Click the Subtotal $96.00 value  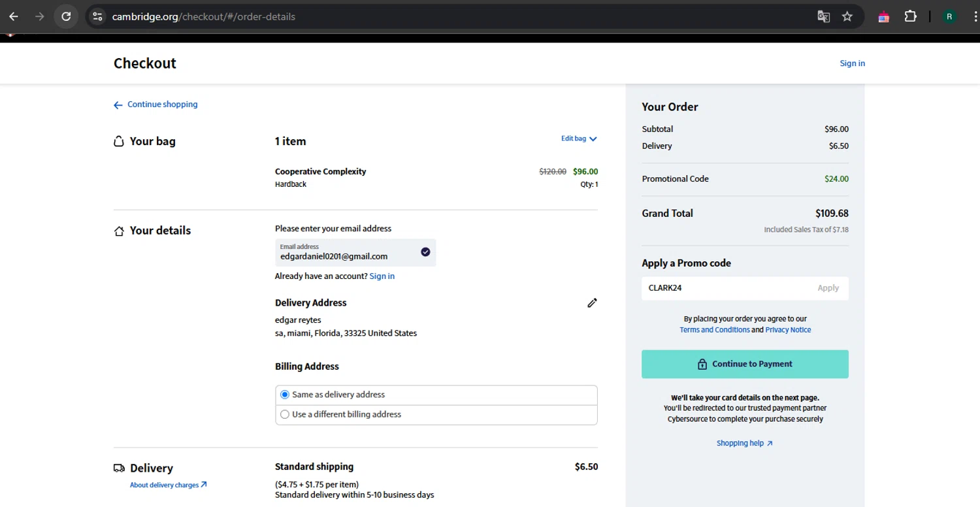click(x=836, y=129)
